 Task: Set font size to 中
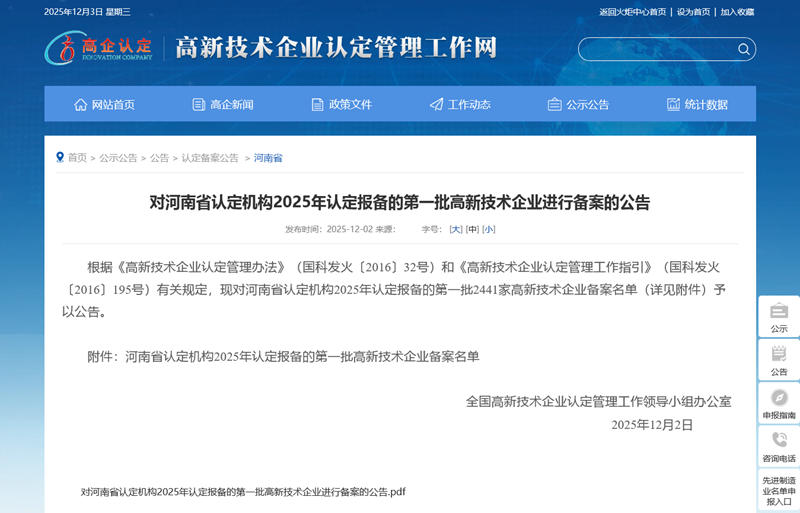(472, 229)
